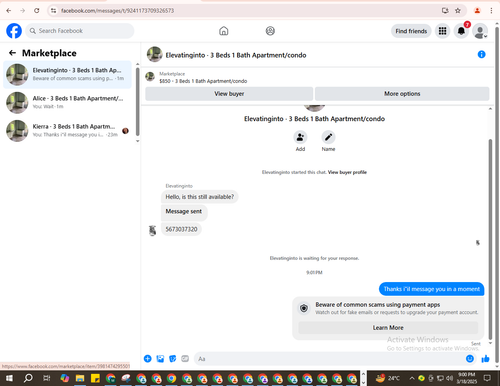Open the account avatar dropdown
Viewport: 500px width, 386px height.
tap(480, 31)
